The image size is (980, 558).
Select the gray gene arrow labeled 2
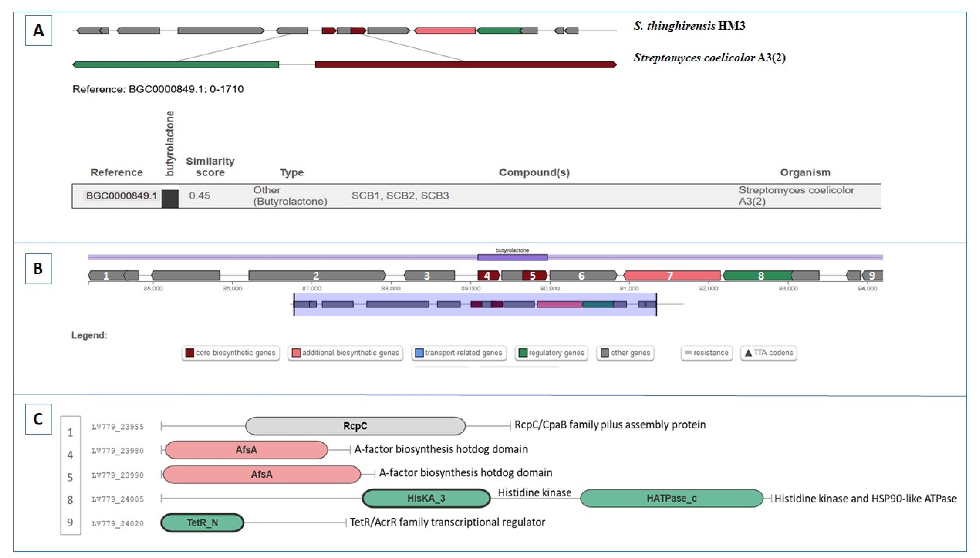tap(316, 275)
